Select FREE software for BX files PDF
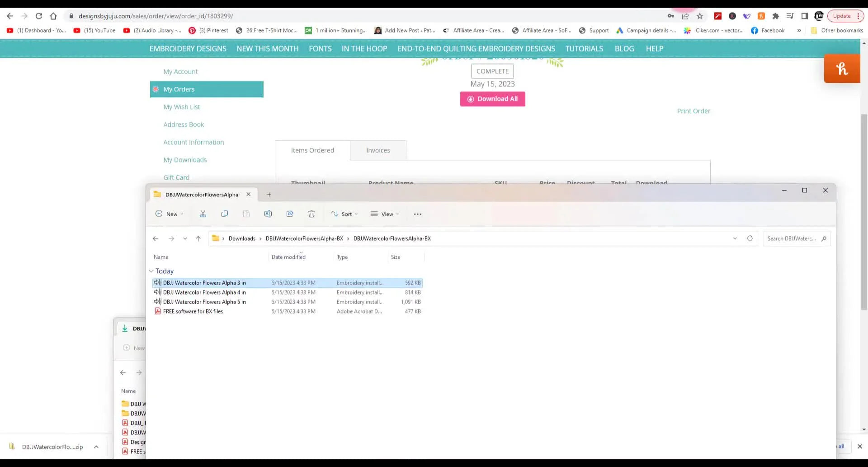Image resolution: width=868 pixels, height=467 pixels. 288,311
